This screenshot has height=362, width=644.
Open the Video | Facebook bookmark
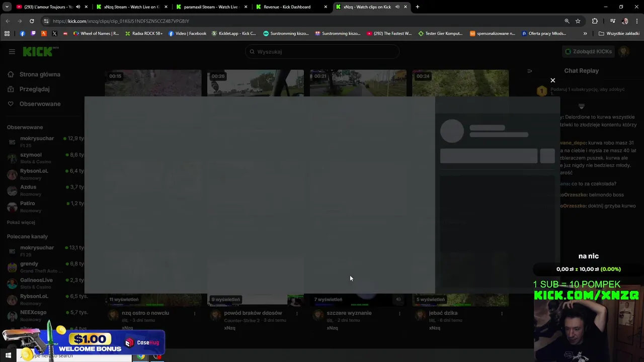187,34
